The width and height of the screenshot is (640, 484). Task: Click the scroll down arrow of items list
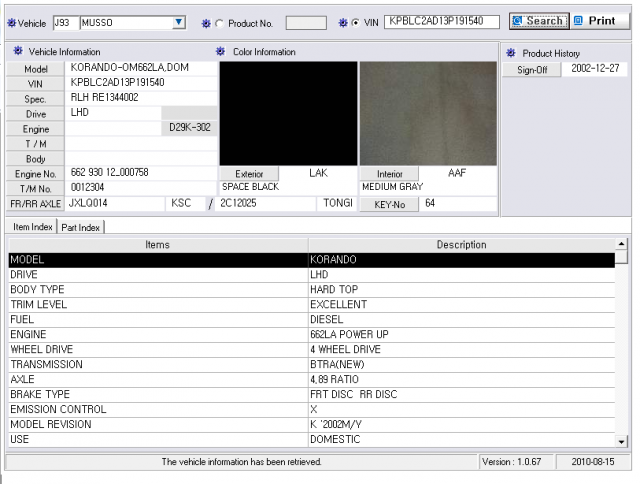coord(621,441)
